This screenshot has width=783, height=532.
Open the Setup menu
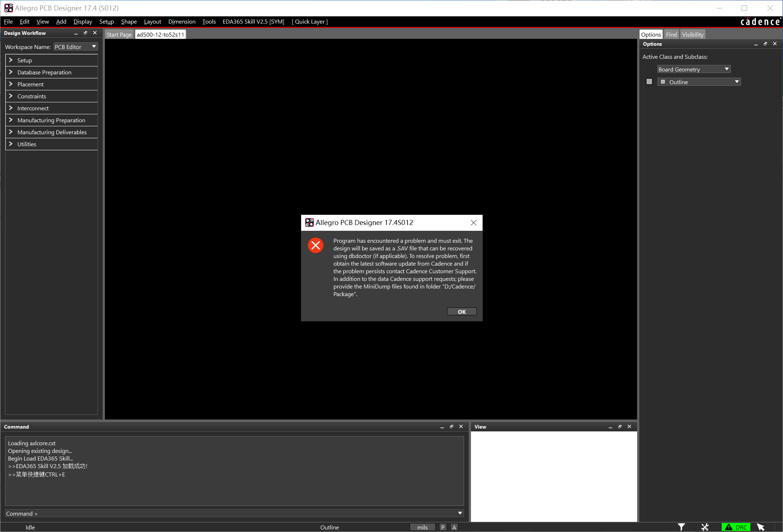[x=106, y=22]
